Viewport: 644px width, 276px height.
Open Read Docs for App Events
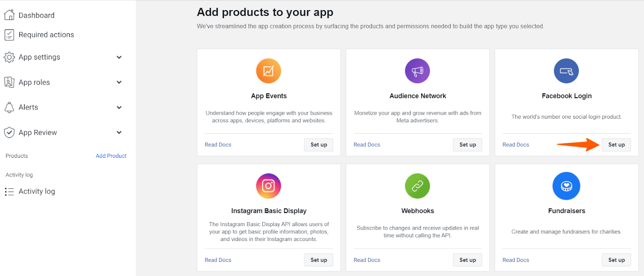[x=218, y=144]
